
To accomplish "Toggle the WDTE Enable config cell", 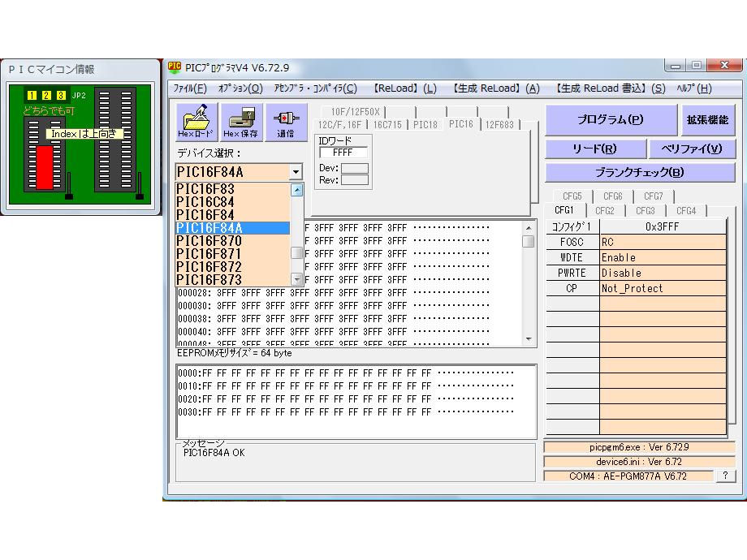I will [x=663, y=257].
